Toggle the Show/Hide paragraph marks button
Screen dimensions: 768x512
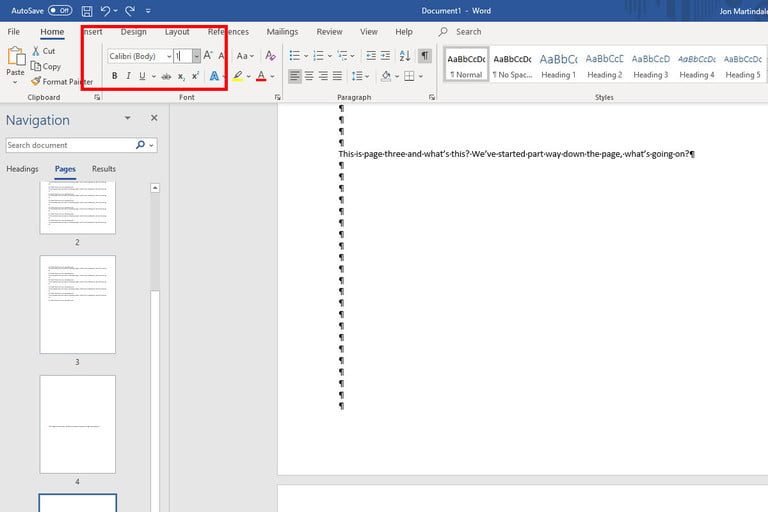click(425, 56)
